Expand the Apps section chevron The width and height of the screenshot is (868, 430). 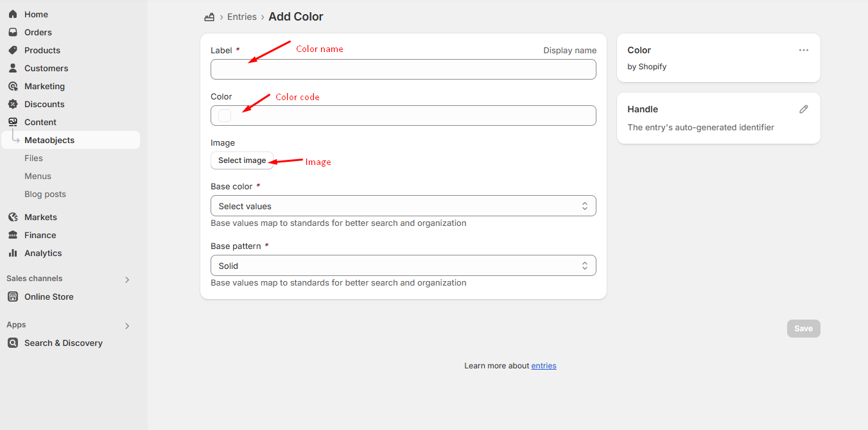tap(127, 325)
